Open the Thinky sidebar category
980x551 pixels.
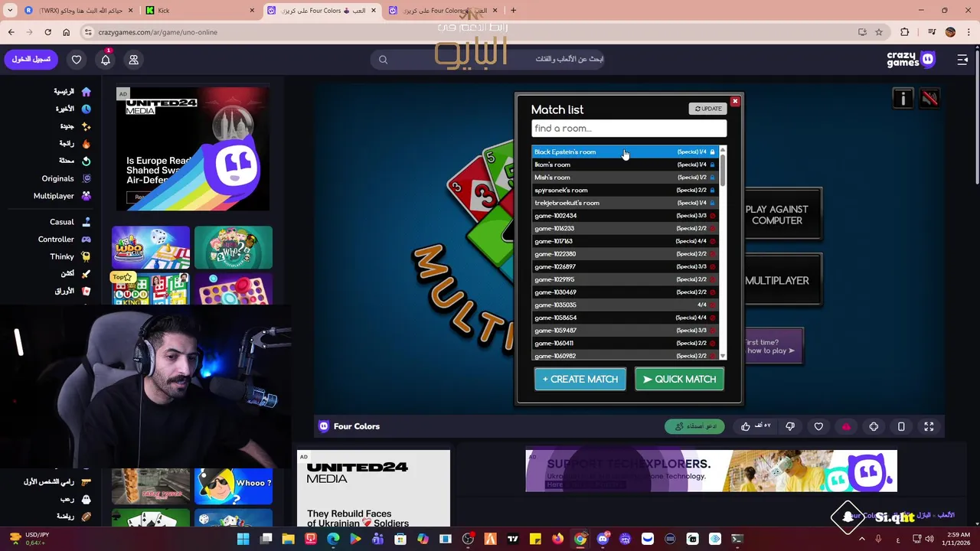70,256
